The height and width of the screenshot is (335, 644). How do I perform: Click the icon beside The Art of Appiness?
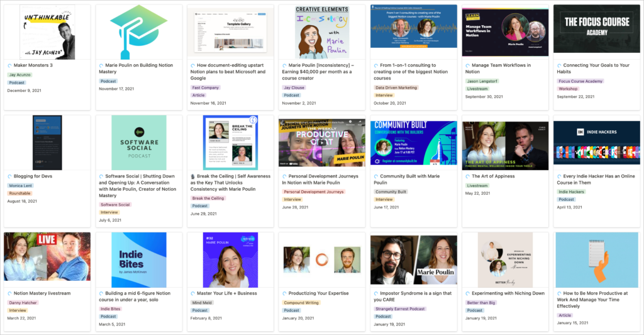tap(468, 176)
